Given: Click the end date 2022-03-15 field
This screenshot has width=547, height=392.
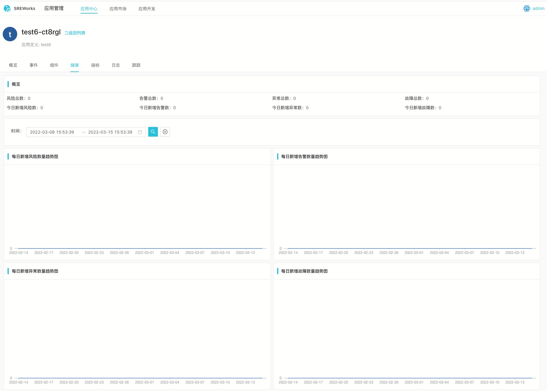Looking at the screenshot, I should 110,132.
